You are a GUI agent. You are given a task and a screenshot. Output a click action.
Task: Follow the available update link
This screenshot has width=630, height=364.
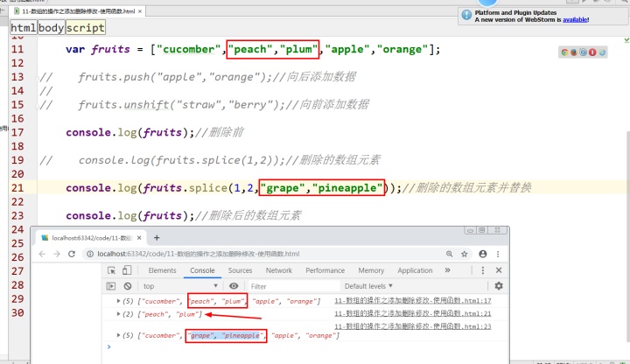pyautogui.click(x=575, y=19)
